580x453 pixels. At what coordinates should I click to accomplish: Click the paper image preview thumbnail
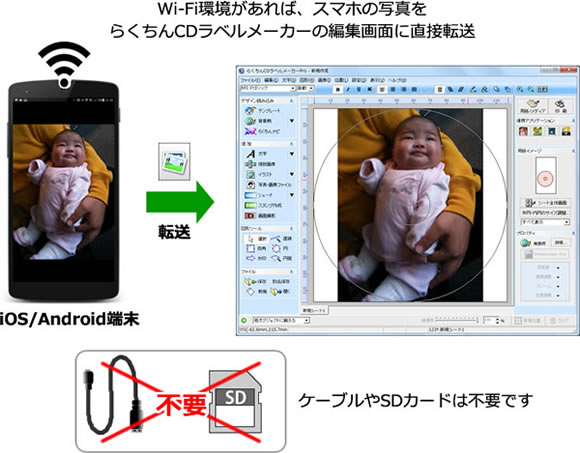546,175
